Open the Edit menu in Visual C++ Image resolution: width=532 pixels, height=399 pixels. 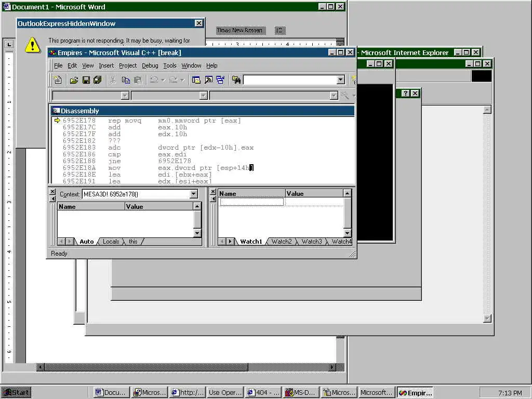pyautogui.click(x=72, y=65)
